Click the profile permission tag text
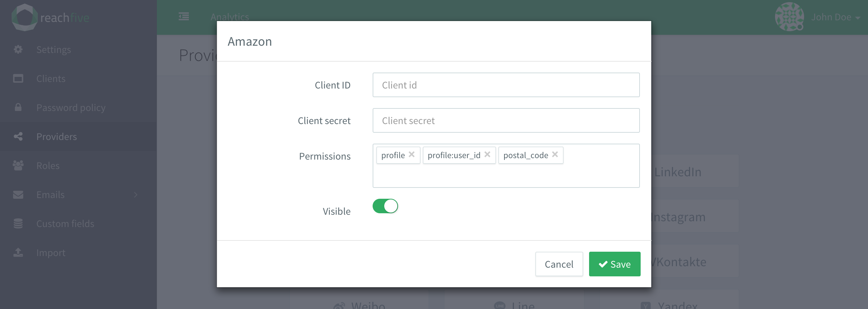Screen dimensions: 868x309 click(x=393, y=155)
